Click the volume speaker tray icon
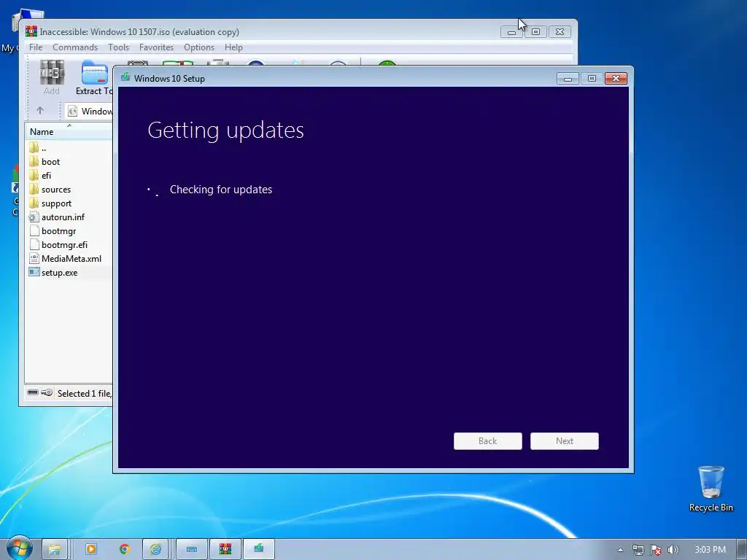Screen dimensions: 747x560 (673, 550)
